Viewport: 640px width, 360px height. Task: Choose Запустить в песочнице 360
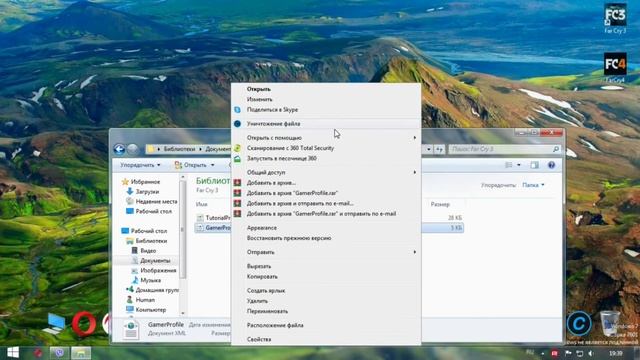[x=326, y=158]
